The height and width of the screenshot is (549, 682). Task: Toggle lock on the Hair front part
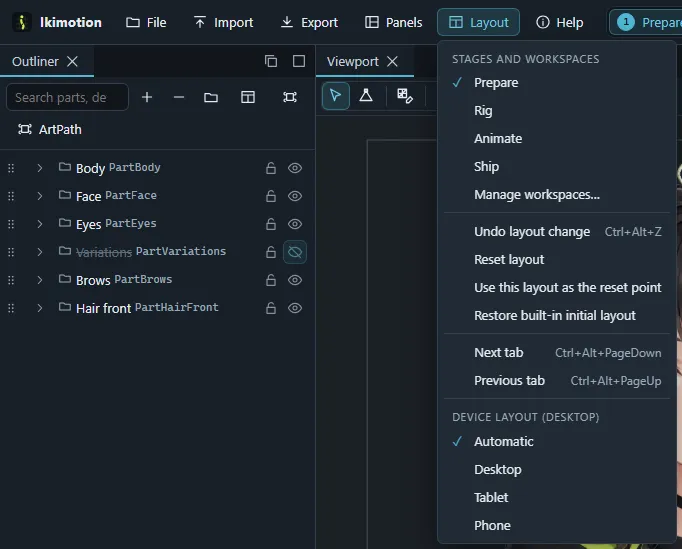pos(271,308)
